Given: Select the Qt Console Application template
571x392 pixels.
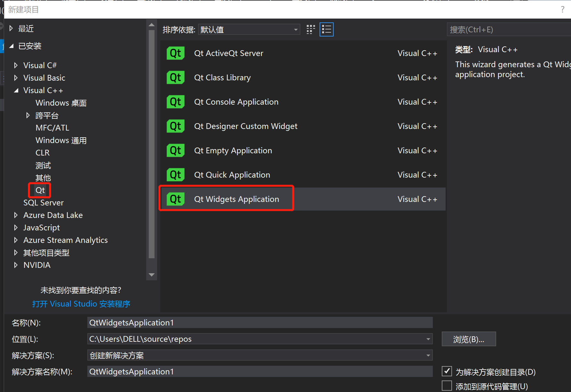Looking at the screenshot, I should tap(236, 102).
